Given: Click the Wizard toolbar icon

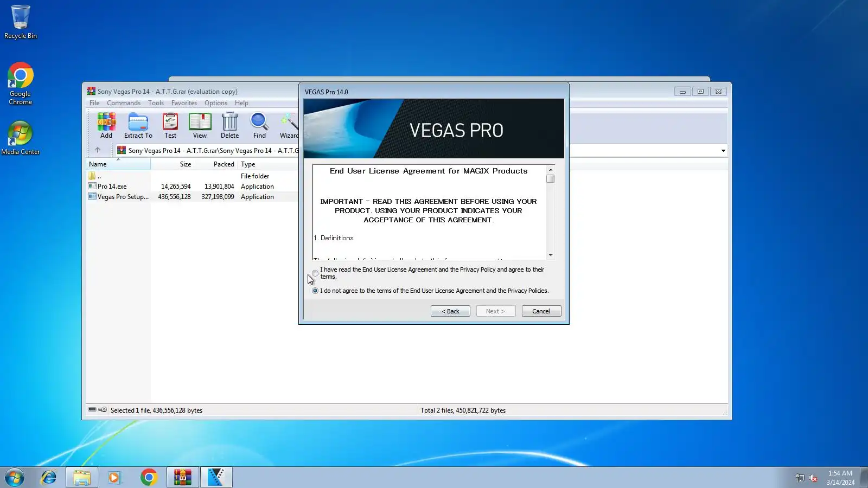Looking at the screenshot, I should [289, 126].
